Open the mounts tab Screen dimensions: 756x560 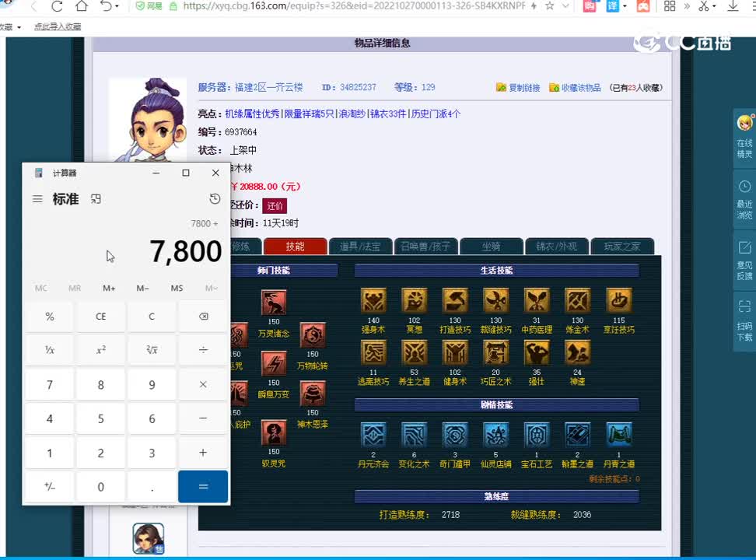[x=491, y=247]
